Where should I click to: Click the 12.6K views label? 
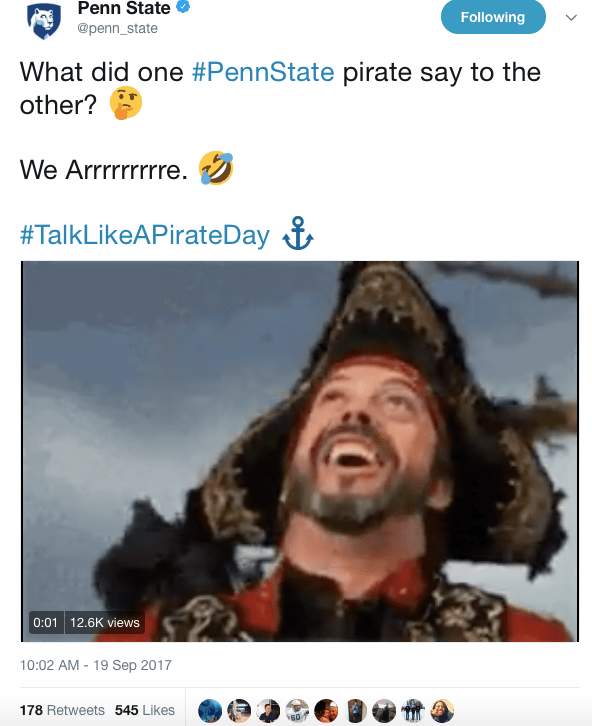tap(105, 622)
